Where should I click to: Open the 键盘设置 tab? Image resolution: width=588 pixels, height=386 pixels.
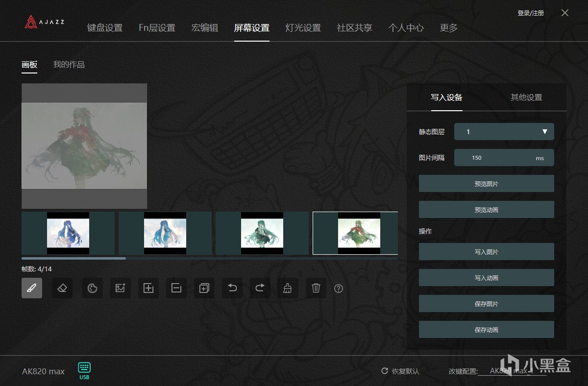[x=105, y=28]
